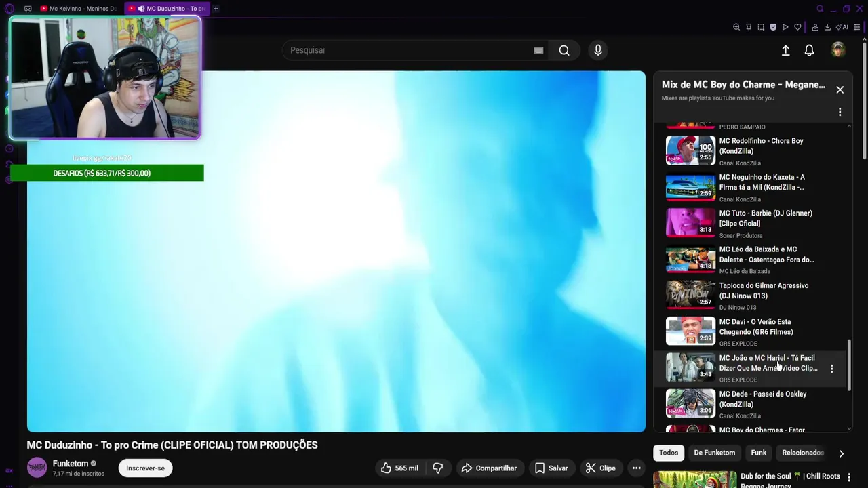This screenshot has height=488, width=868.
Task: Click the tab search magnifier icon
Action: 820,9
